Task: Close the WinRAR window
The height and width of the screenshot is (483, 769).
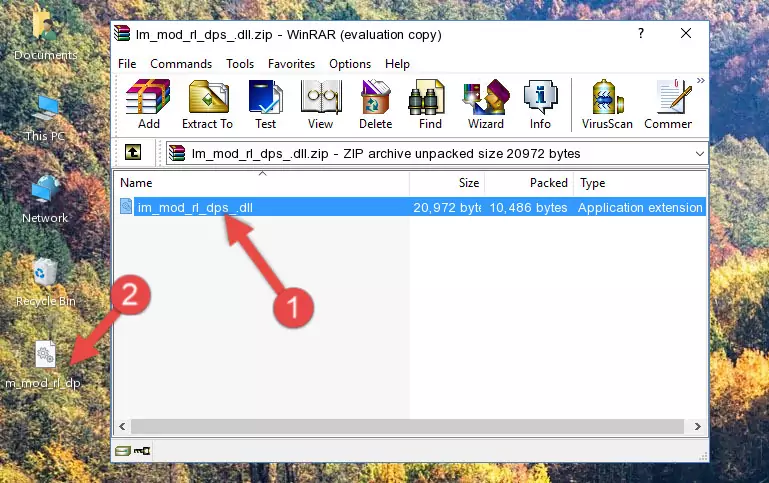Action: pos(686,33)
